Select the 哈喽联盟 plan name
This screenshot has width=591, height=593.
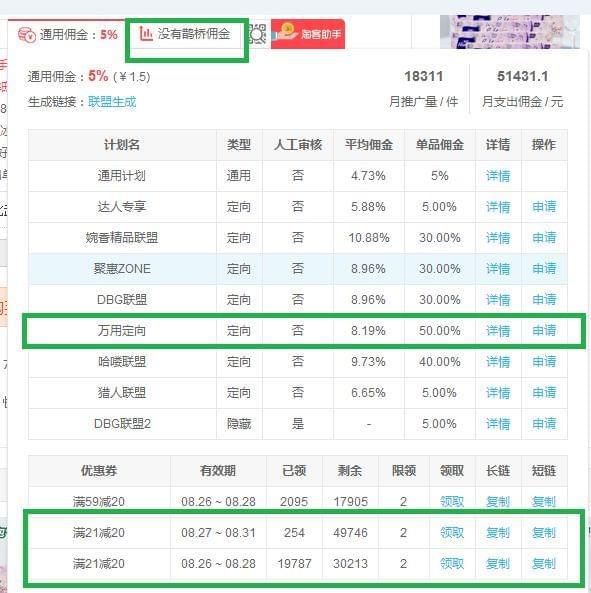tap(122, 362)
